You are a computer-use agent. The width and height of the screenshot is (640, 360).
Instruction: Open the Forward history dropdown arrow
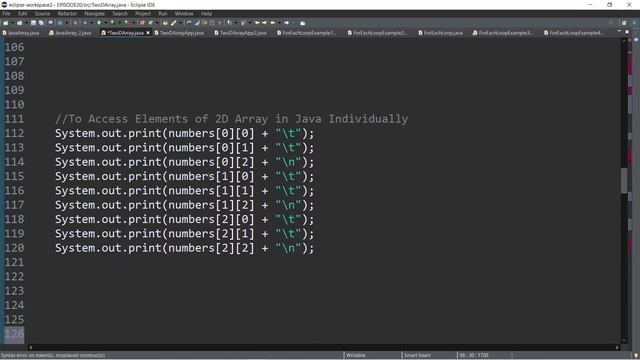click(x=293, y=23)
